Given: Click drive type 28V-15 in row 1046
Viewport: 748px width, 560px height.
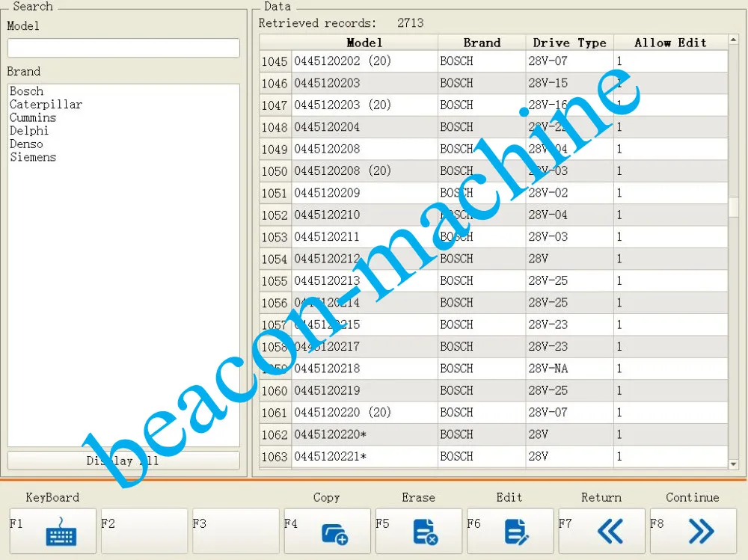Looking at the screenshot, I should point(569,83).
